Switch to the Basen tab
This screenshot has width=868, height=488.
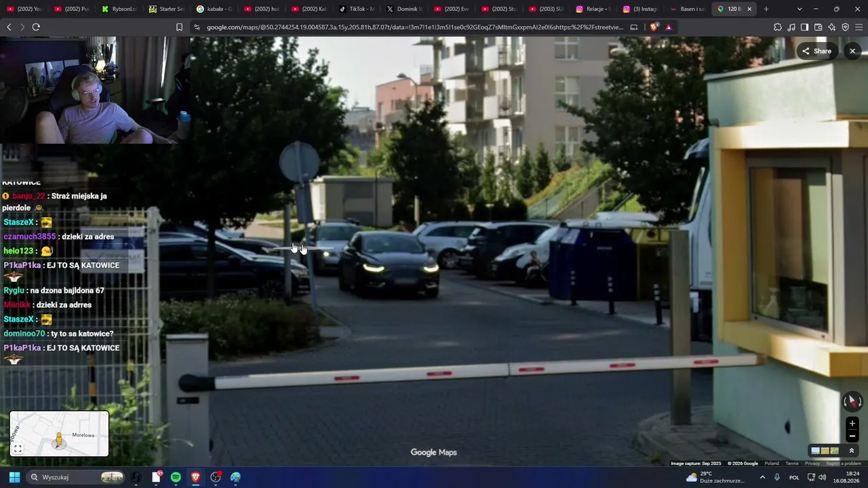point(687,9)
